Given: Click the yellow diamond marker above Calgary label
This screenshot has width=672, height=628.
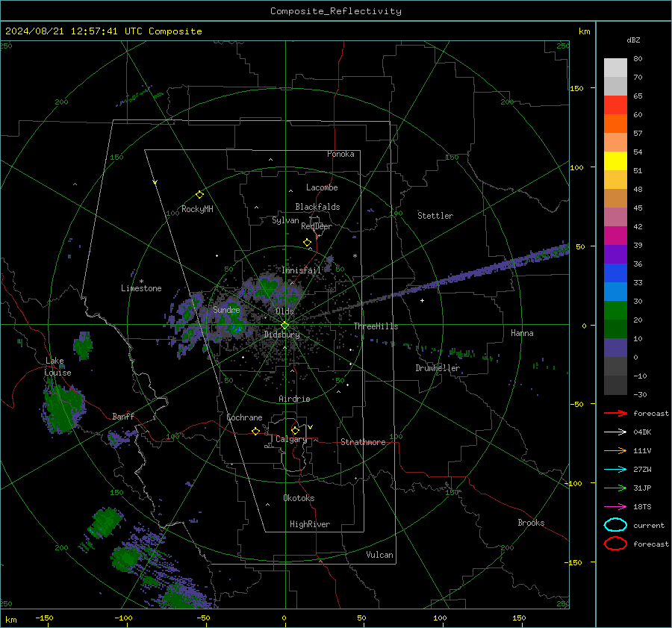Looking at the screenshot, I should [x=295, y=430].
